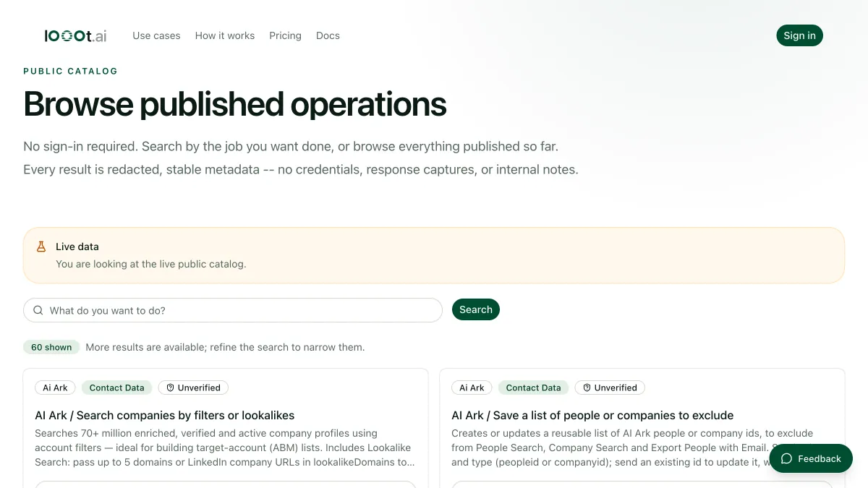The image size is (868, 488).
Task: Click the description 'Searches 70+ million enriched, verified...'
Action: pos(225,448)
